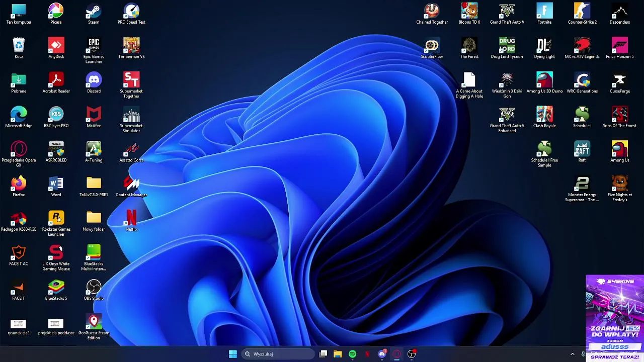
Task: Launch Microsoft Edge from desktop
Action: (x=19, y=117)
